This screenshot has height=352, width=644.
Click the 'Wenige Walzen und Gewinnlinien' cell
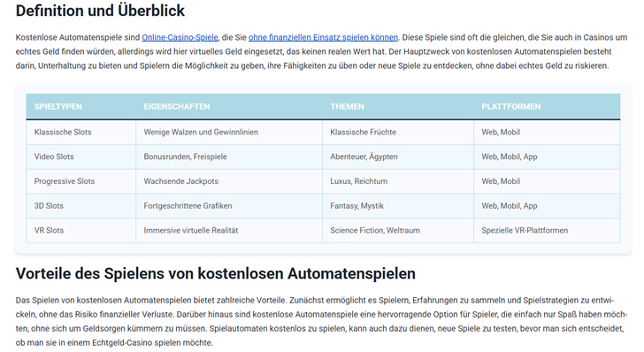click(229, 133)
